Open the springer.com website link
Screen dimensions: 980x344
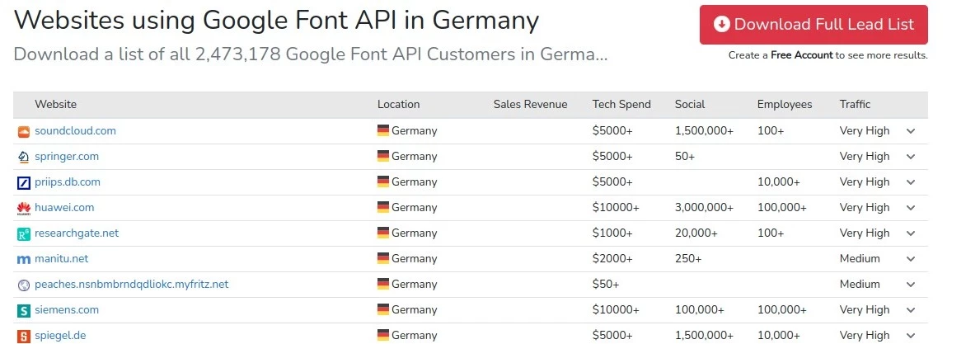pyautogui.click(x=67, y=156)
